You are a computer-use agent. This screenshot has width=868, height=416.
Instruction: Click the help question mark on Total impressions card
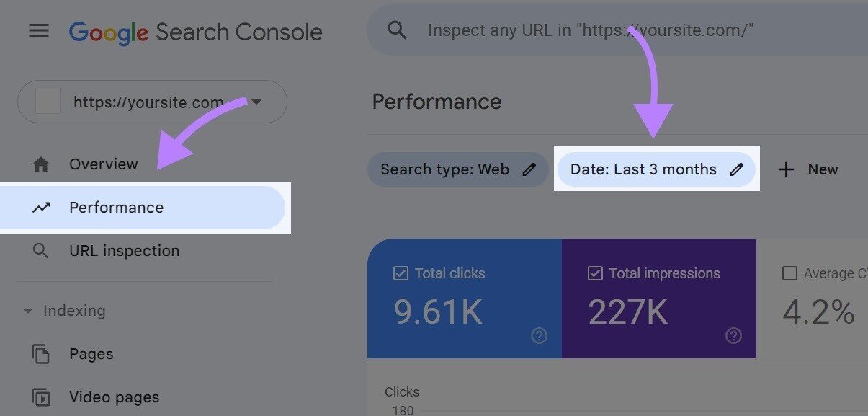[733, 335]
